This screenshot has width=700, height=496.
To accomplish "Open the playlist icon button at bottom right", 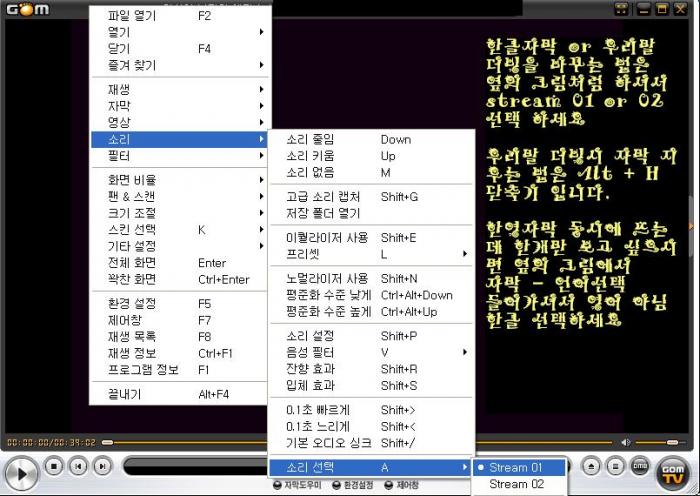I will [x=617, y=466].
